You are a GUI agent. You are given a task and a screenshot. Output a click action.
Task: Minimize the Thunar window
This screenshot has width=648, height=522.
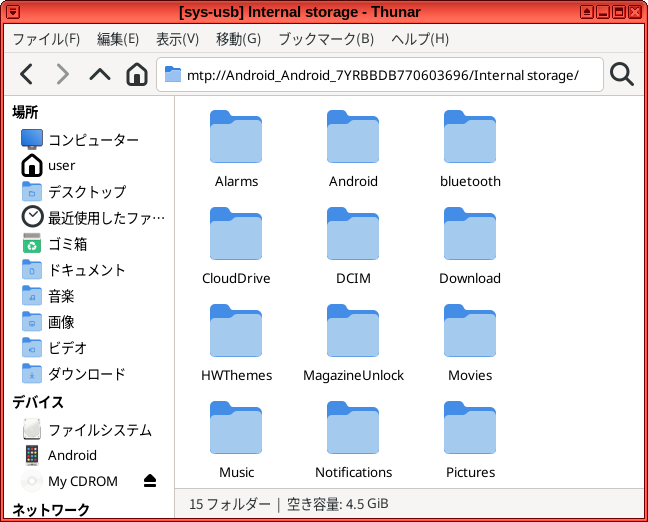tap(603, 12)
